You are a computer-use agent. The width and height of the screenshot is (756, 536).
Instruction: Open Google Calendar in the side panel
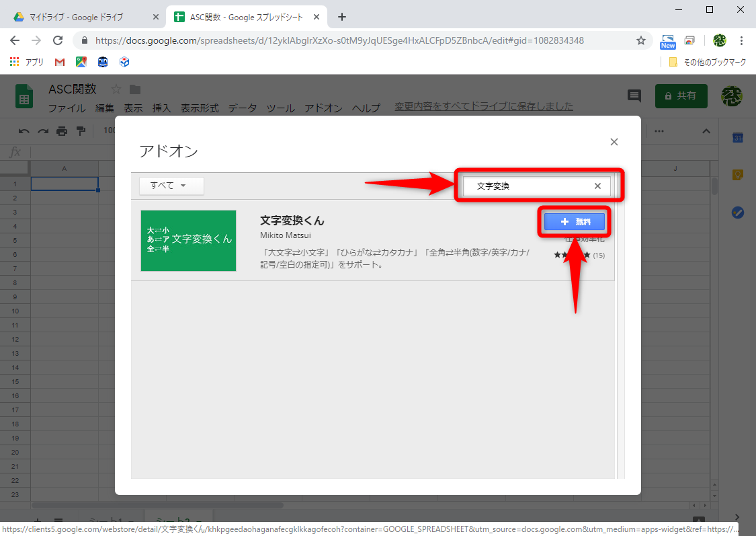click(x=737, y=137)
